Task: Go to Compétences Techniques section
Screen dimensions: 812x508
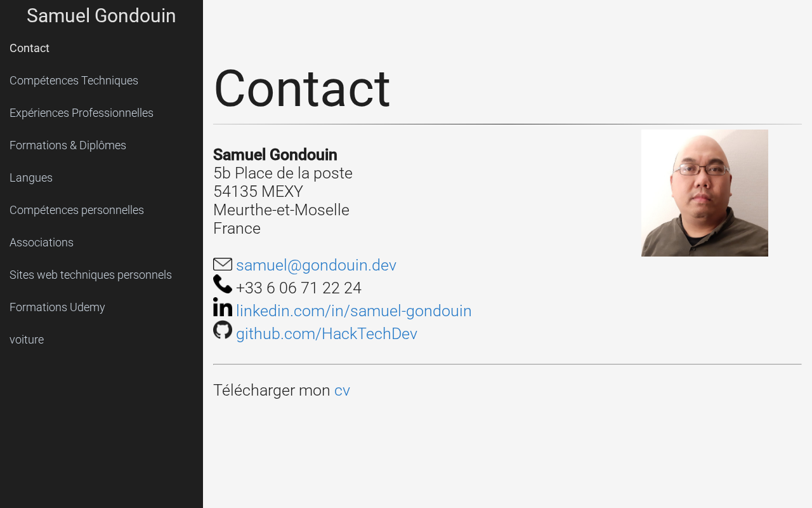Action: 74,81
